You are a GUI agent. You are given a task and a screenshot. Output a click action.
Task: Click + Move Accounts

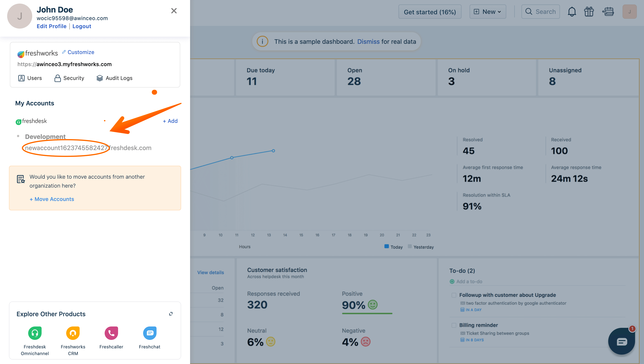(x=52, y=199)
